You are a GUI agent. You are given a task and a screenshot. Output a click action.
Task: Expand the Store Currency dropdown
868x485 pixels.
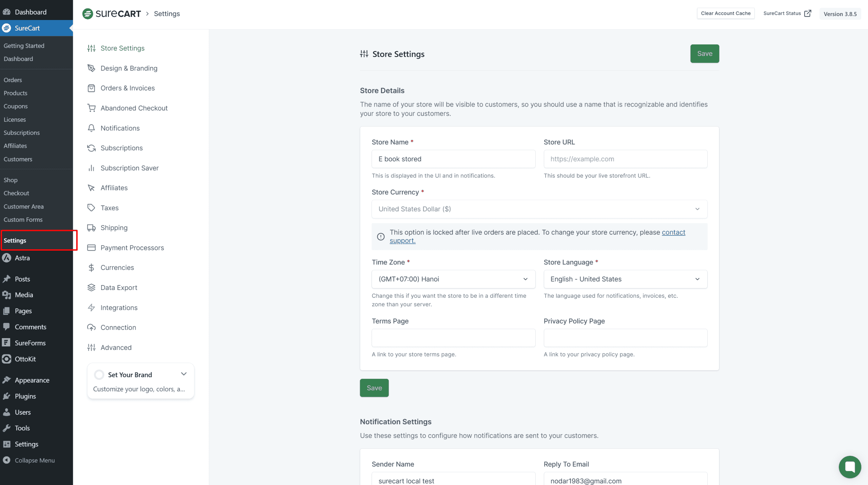[539, 209]
